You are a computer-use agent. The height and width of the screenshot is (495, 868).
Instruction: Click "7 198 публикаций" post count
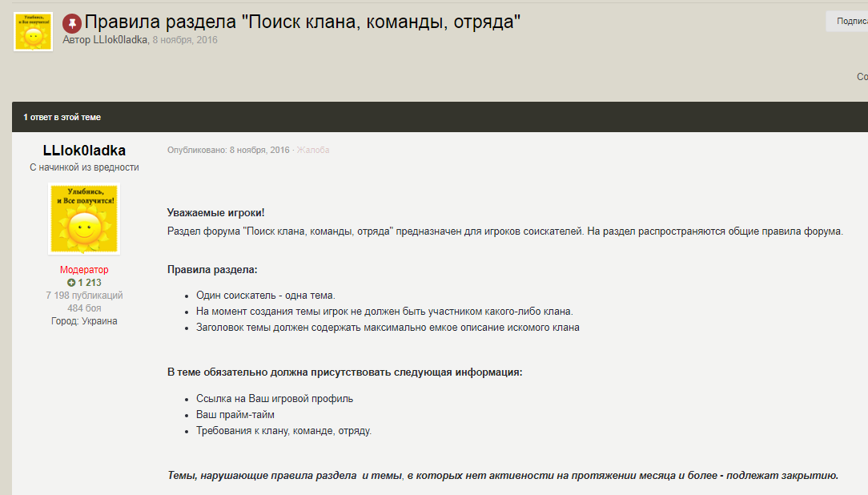coord(84,295)
